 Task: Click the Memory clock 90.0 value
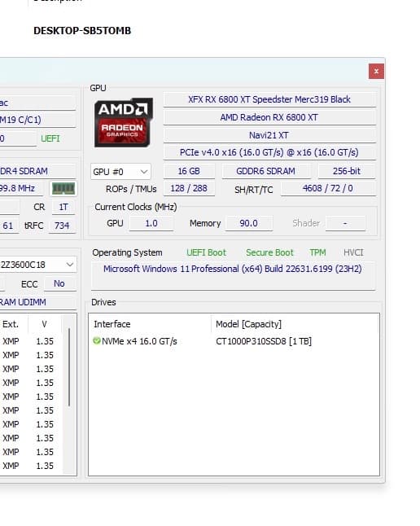(x=248, y=223)
